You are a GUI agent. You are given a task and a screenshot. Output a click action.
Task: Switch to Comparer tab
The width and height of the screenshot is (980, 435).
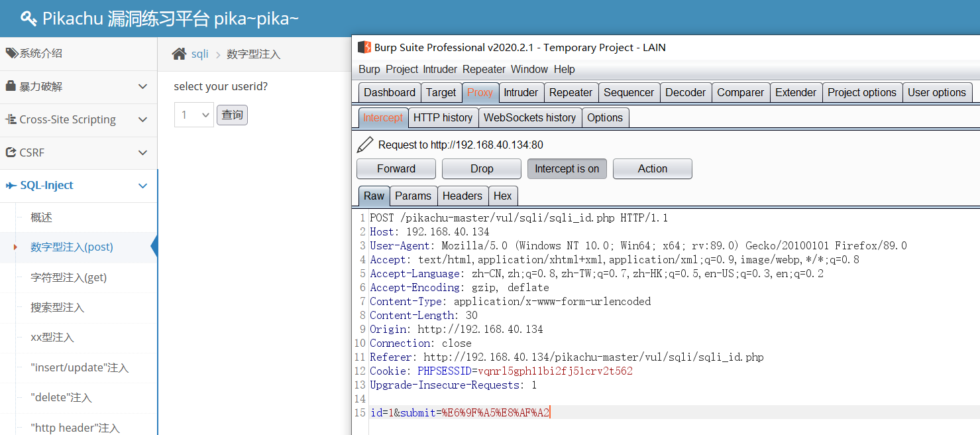[x=740, y=92]
